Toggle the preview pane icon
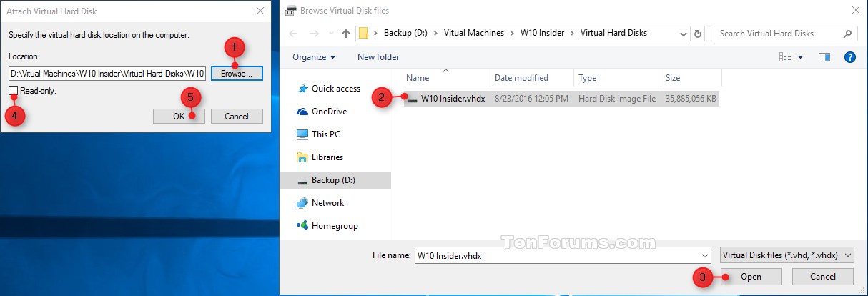 (824, 57)
